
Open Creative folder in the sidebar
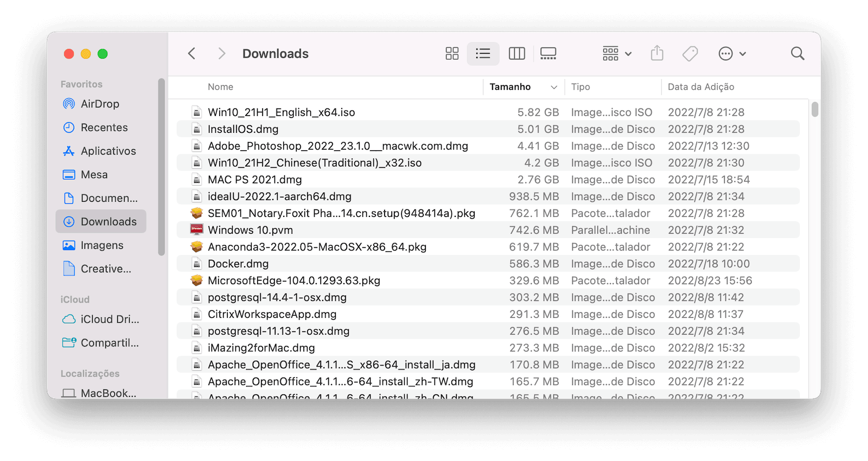(101, 268)
